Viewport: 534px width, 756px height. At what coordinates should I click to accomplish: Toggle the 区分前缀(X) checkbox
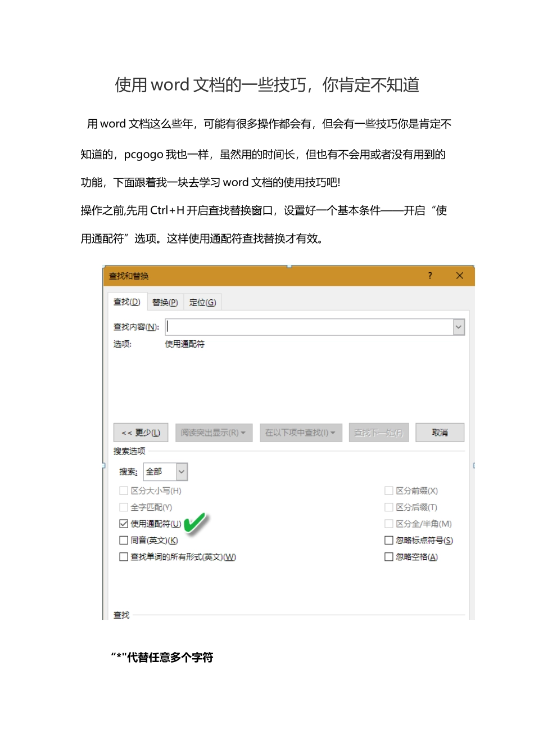(x=388, y=490)
